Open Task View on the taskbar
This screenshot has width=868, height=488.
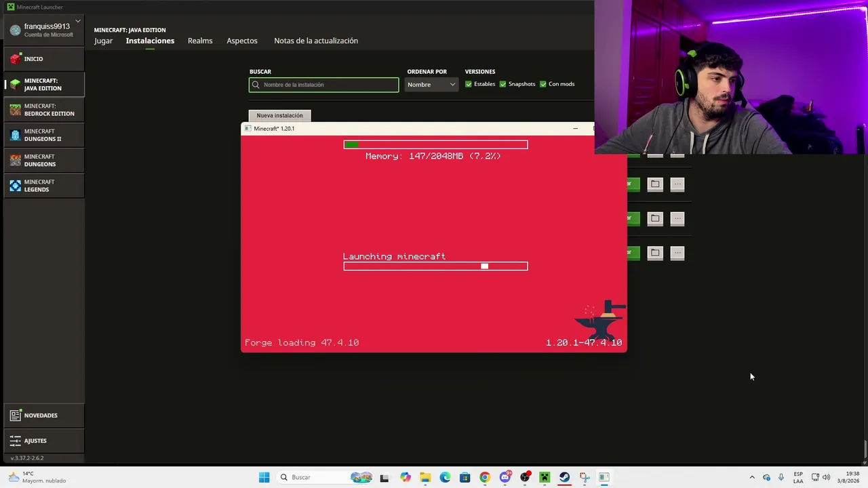[384, 477]
